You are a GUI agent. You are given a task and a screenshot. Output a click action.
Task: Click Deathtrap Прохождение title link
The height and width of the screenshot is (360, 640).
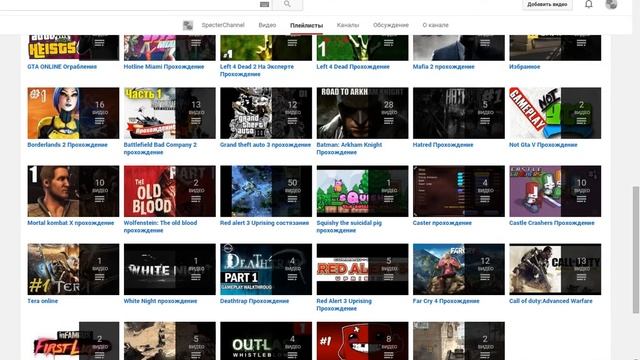click(254, 301)
